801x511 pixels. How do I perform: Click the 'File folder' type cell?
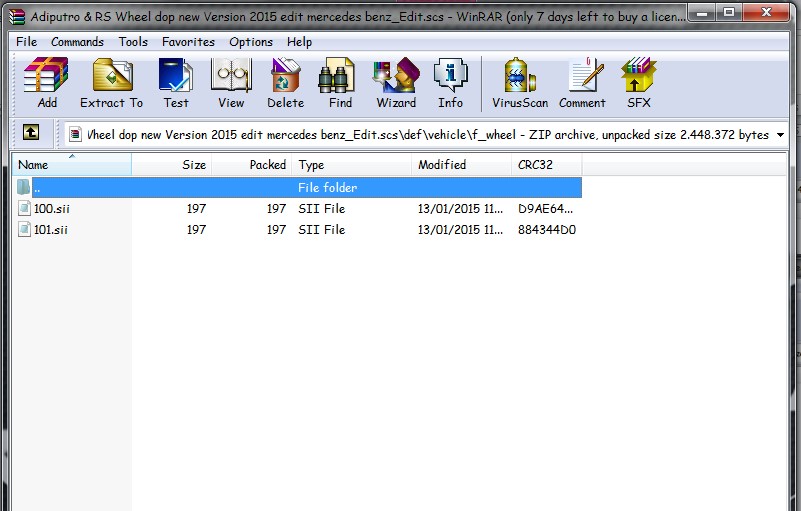pyautogui.click(x=327, y=188)
